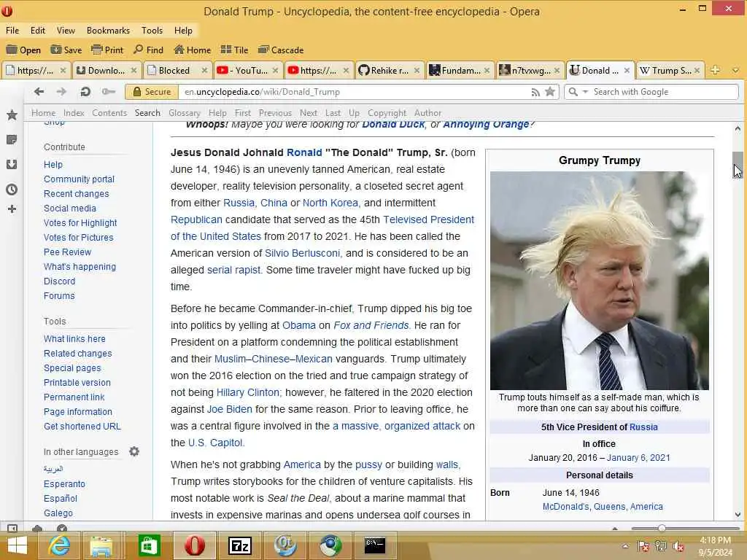Open the search engine dropdown next to the magnifier
Viewport: 747px width, 560px height.
(x=586, y=92)
